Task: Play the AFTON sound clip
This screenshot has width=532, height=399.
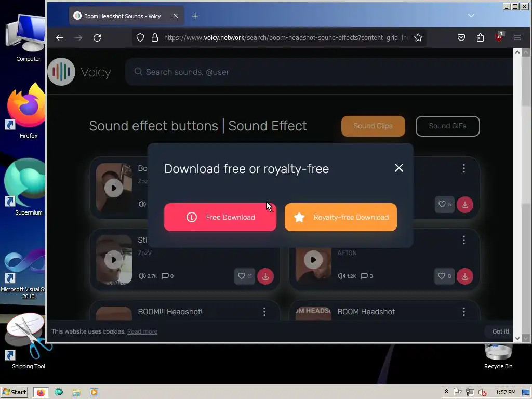Action: pos(313,260)
